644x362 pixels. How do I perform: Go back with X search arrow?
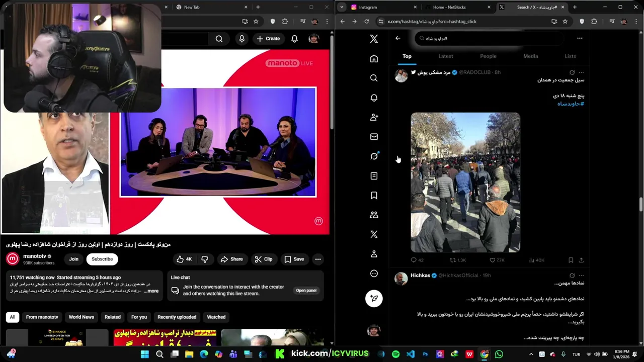pos(397,38)
